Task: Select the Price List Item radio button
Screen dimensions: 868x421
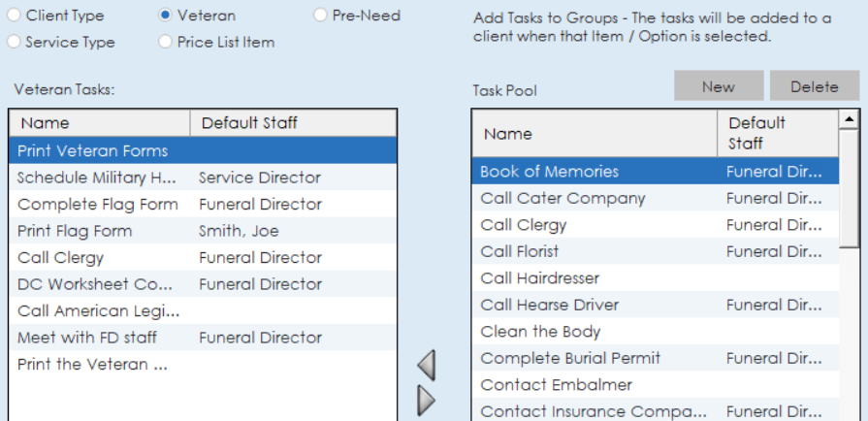Action: [165, 42]
